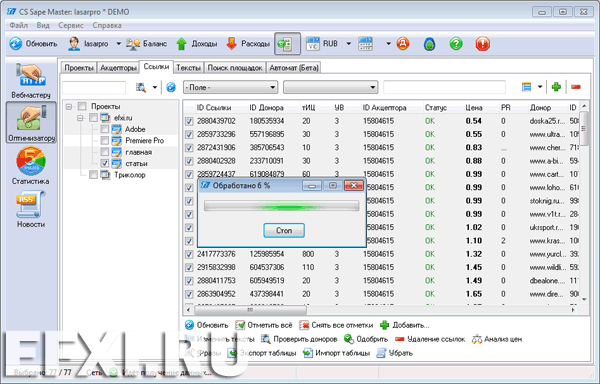
Task: Toggle the Триколор project checkbox
Action: click(x=93, y=175)
